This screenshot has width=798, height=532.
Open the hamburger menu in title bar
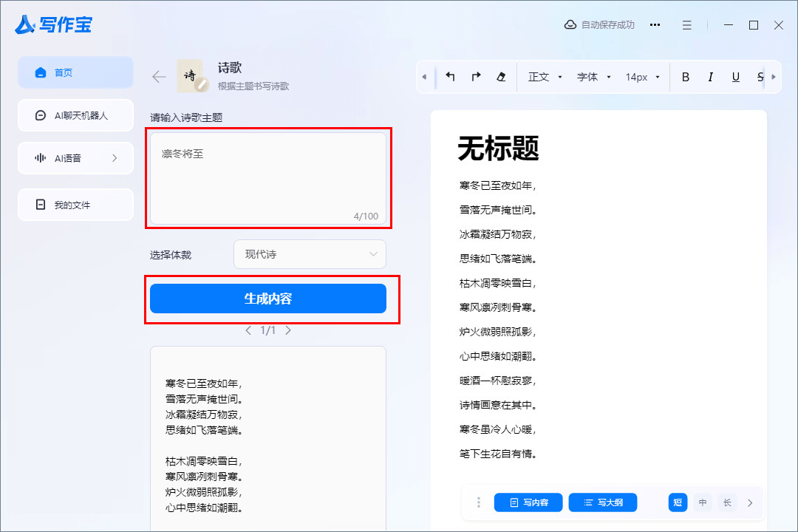pos(687,25)
